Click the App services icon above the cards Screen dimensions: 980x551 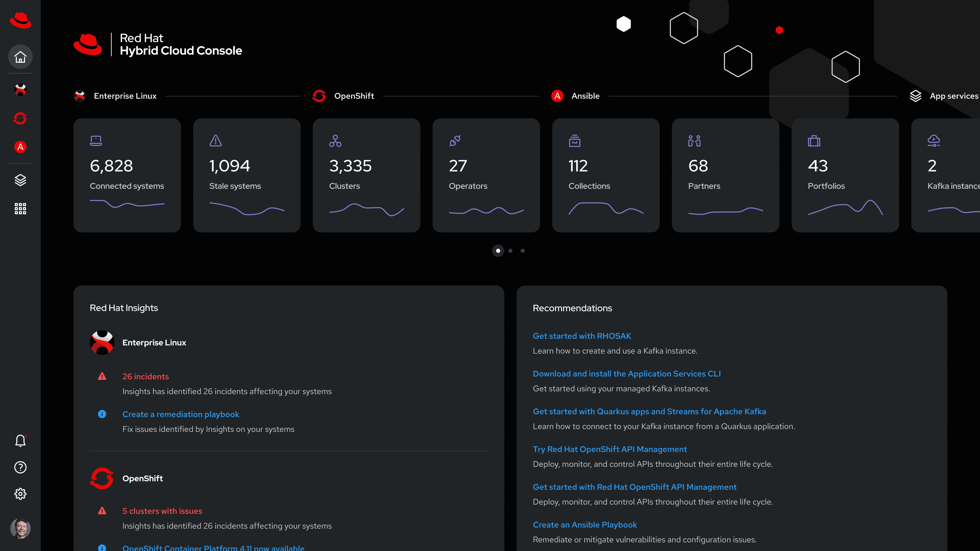915,96
